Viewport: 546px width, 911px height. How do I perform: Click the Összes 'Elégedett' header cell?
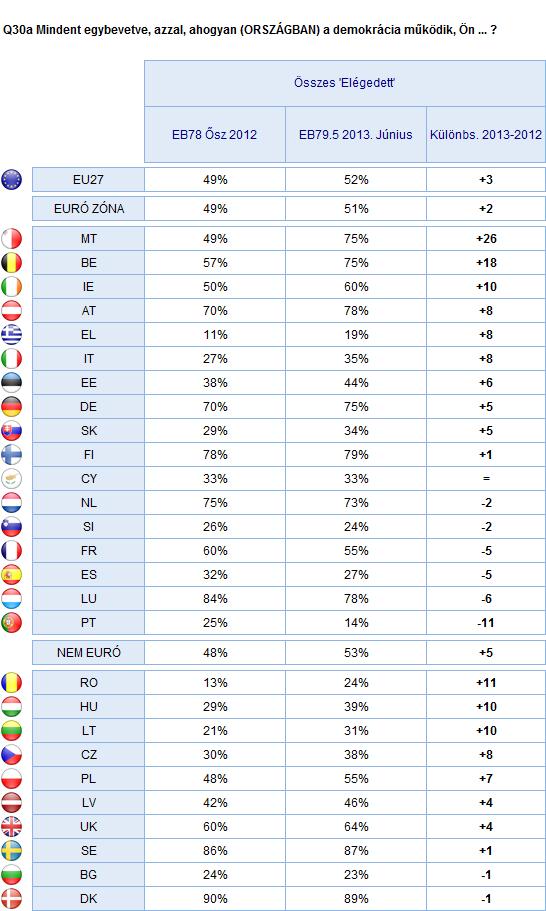(345, 83)
